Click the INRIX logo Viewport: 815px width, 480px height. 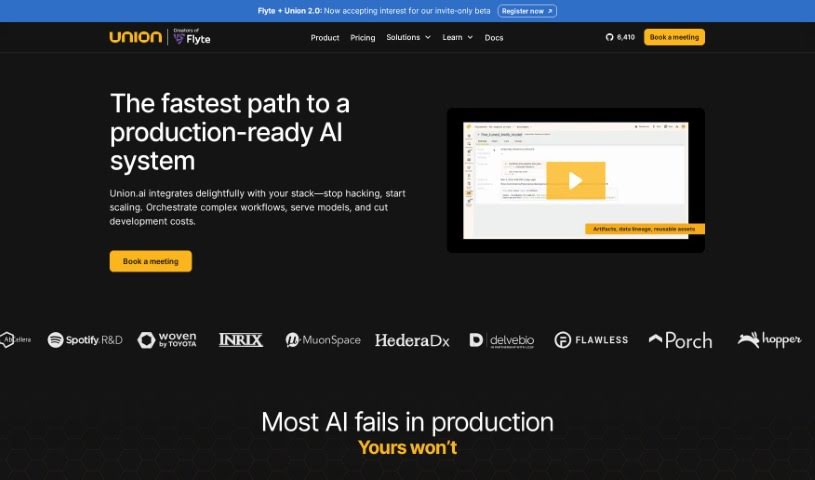241,340
